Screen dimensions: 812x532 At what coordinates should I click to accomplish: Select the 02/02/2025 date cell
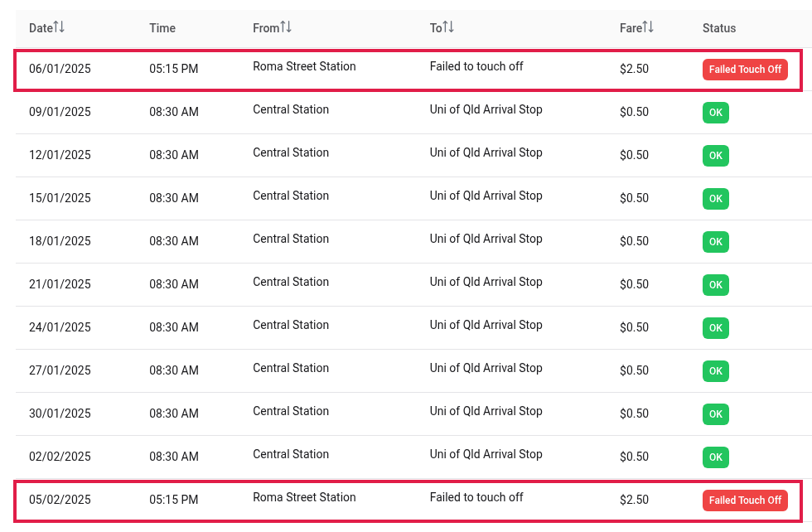[x=60, y=457]
